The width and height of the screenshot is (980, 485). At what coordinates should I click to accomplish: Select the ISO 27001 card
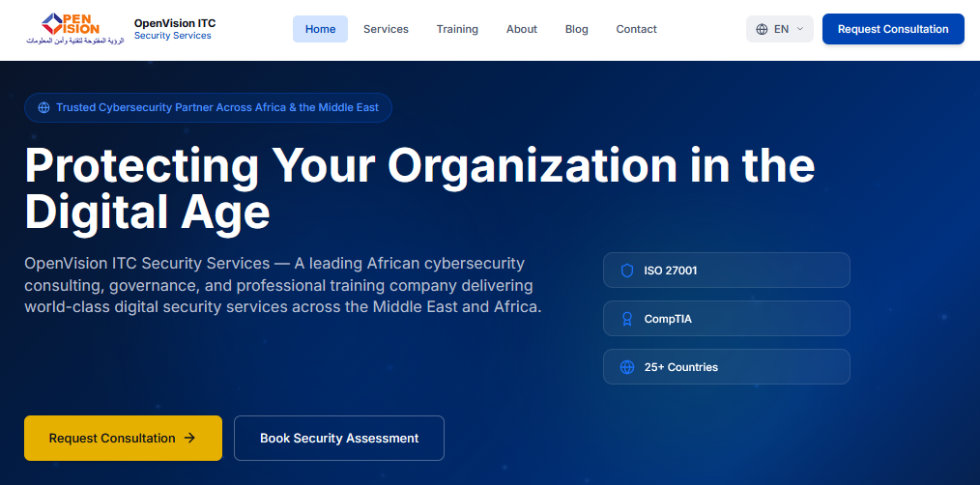click(726, 271)
